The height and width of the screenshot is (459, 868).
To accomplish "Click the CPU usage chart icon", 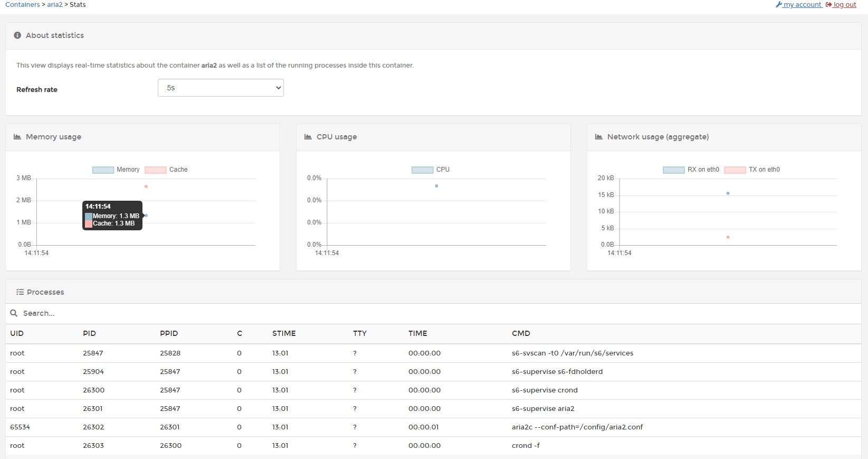I will tap(308, 137).
